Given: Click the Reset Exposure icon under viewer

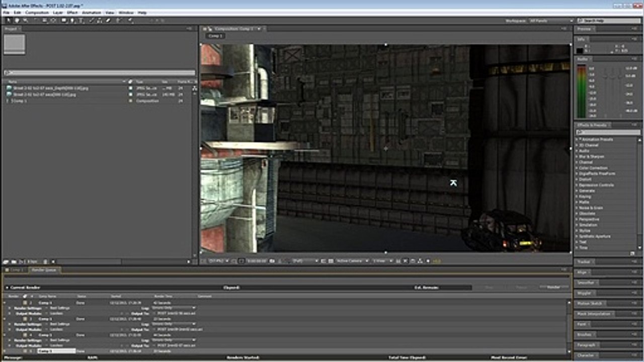Looking at the screenshot, I should [x=427, y=261].
